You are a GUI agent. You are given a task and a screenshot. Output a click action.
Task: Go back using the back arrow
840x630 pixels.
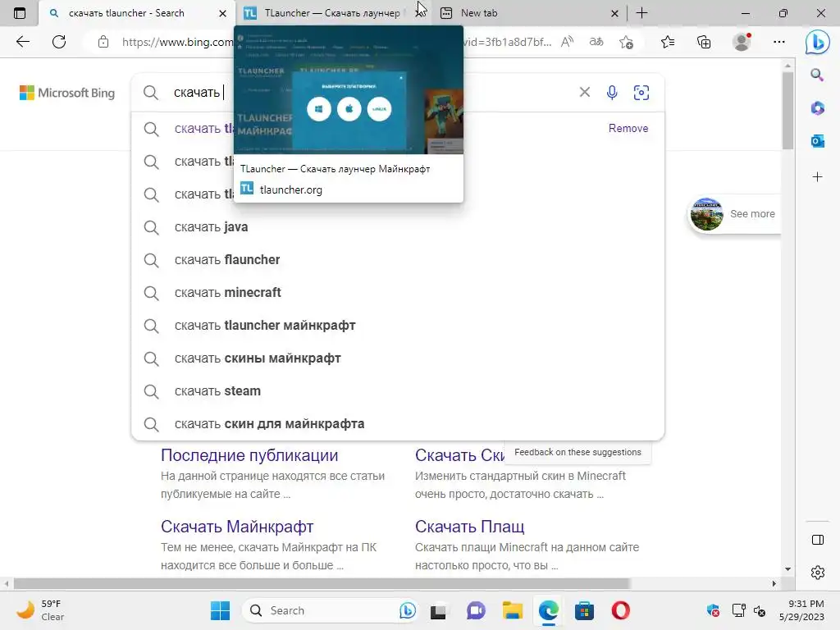tap(22, 42)
